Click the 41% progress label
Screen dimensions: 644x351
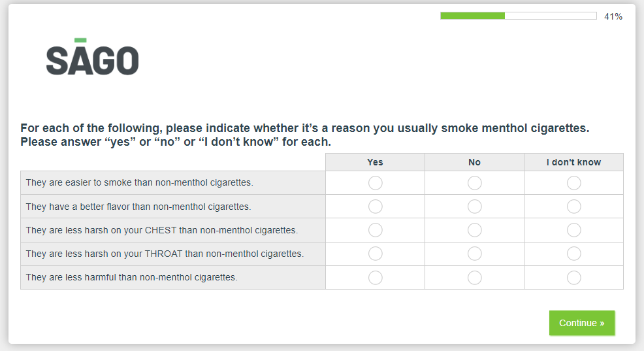point(613,16)
